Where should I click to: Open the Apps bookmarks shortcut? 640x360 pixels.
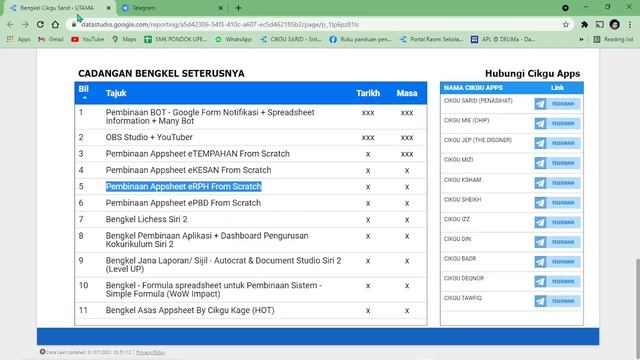18,39
